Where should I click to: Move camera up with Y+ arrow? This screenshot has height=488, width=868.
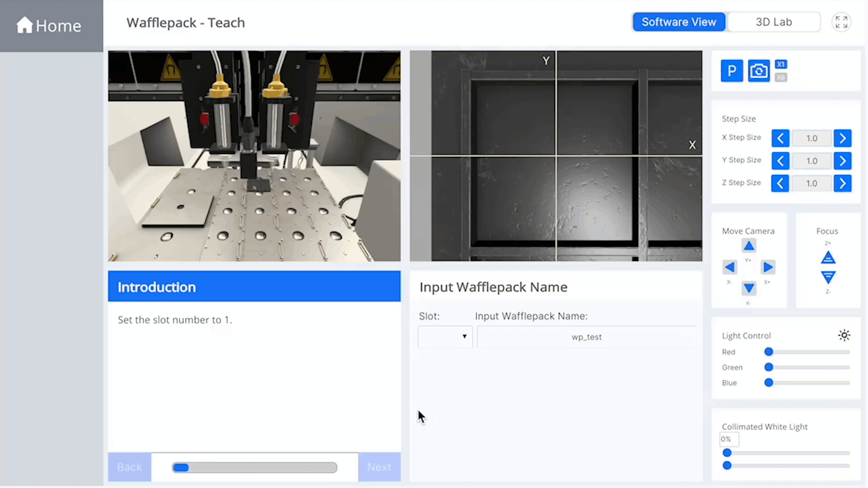(749, 246)
